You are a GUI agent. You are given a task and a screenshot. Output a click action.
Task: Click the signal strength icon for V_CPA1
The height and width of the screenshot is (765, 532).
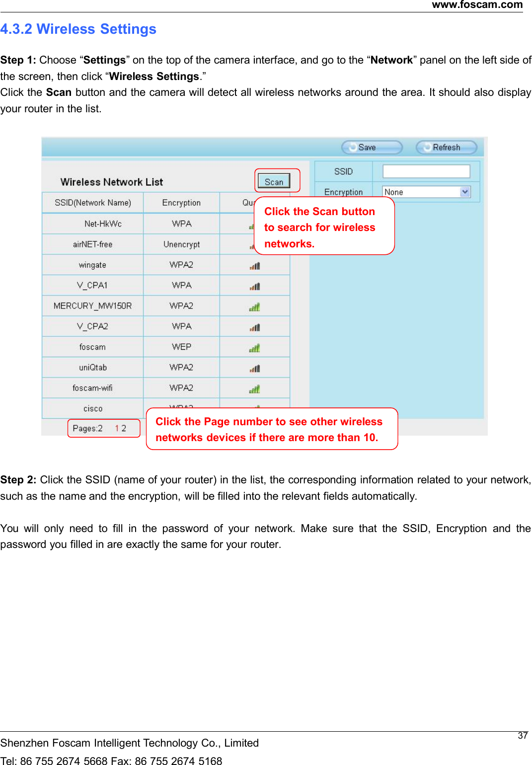pos(254,285)
